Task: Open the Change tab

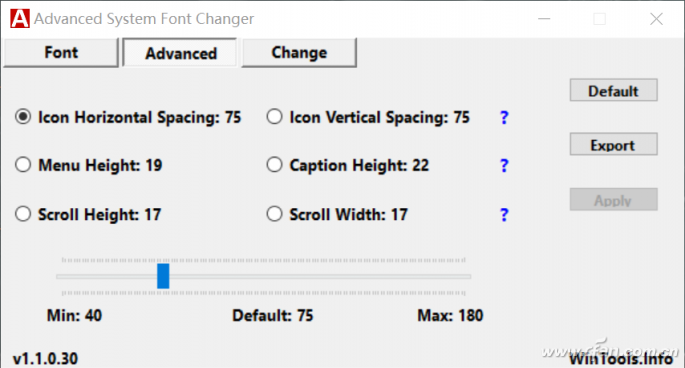Action: click(x=299, y=52)
